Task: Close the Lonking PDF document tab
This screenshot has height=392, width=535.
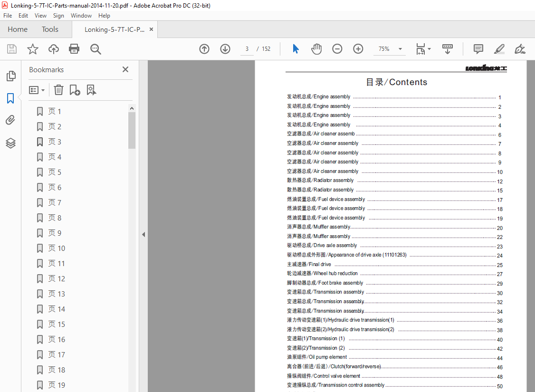Action: (151, 29)
